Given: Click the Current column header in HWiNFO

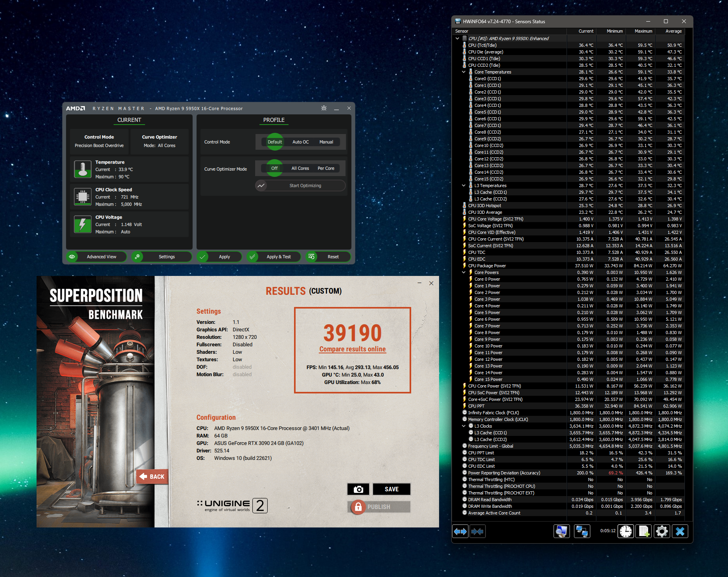Looking at the screenshot, I should (581, 31).
